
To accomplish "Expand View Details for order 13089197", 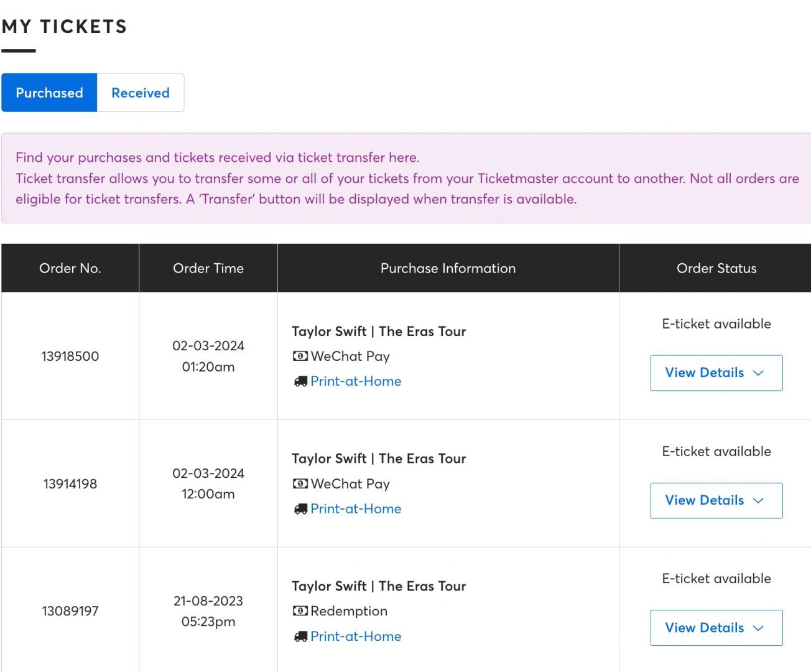I will [x=716, y=628].
